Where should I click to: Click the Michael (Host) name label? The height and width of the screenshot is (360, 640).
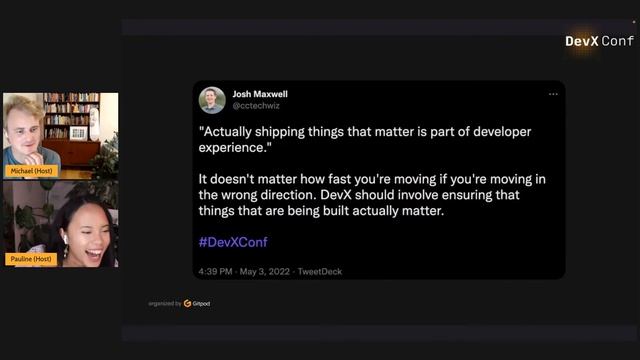[x=31, y=171]
